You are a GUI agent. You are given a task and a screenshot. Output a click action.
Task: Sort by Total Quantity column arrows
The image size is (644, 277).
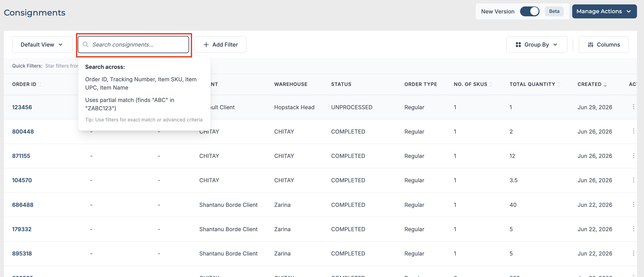coord(559,84)
